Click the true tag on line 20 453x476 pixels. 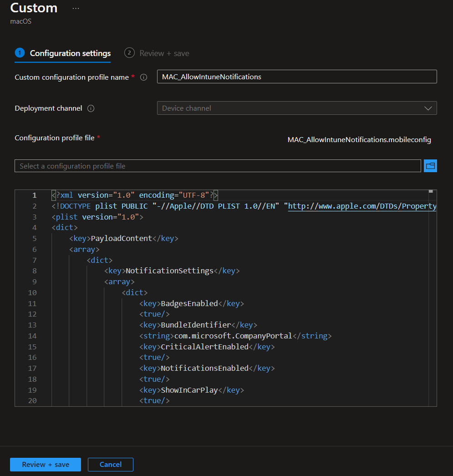[154, 401]
